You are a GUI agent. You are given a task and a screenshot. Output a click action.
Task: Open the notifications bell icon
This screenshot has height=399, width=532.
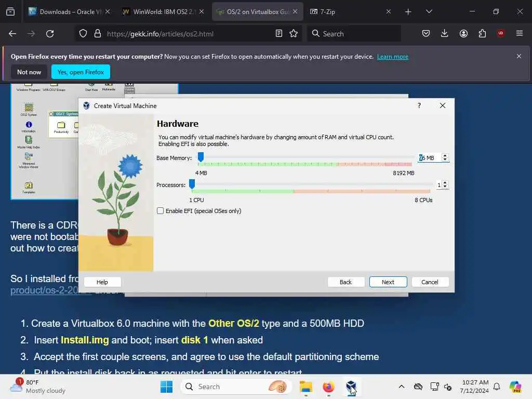(x=497, y=387)
